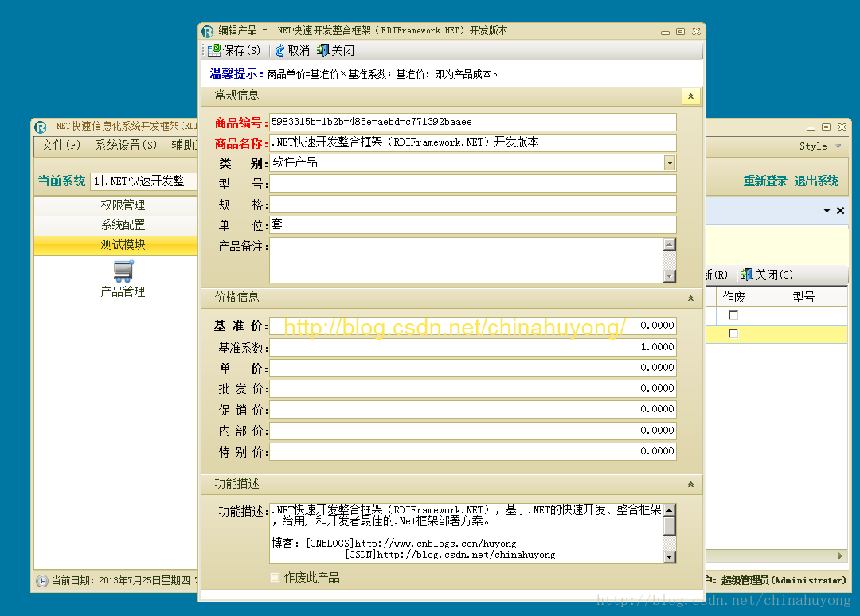The height and width of the screenshot is (616, 860).
Task: Open the 类别 category dropdown
Action: click(x=670, y=163)
